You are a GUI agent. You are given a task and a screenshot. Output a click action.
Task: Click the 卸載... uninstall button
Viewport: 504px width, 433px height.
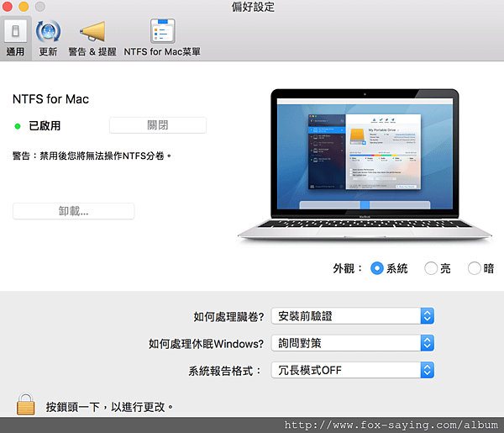click(74, 211)
